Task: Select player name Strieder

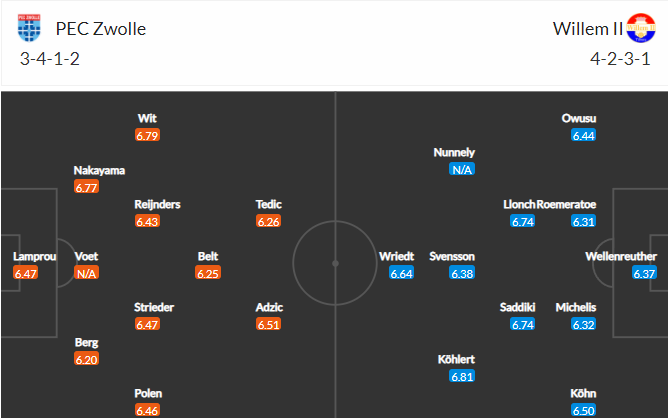Action: pos(154,307)
